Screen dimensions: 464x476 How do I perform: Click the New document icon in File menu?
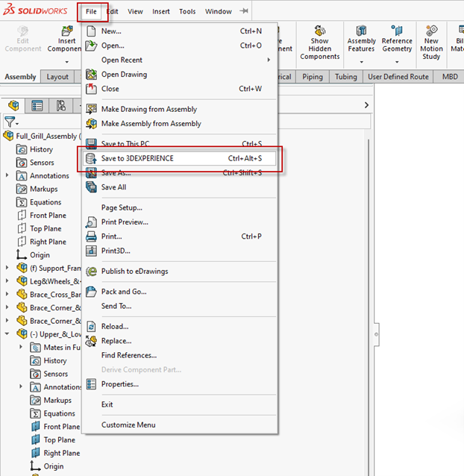click(x=91, y=31)
